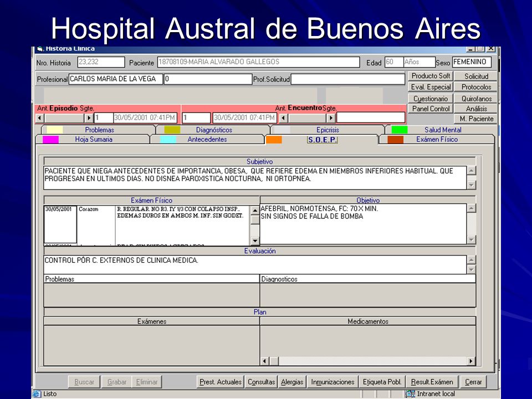The height and width of the screenshot is (399, 532).
Task: Click the Sexo field showing FEMENINO
Action: [x=472, y=62]
